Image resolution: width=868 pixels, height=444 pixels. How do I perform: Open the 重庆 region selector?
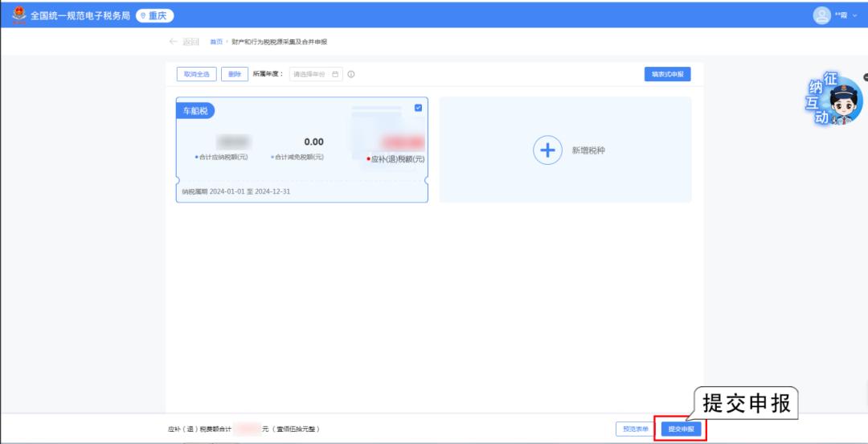154,15
